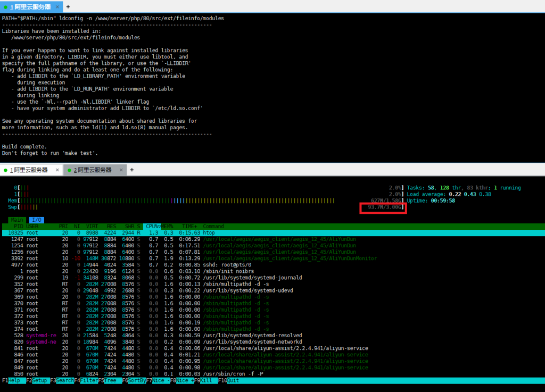This screenshot has width=545, height=392.
Task: Add a new session in top pane
Action: point(68,6)
